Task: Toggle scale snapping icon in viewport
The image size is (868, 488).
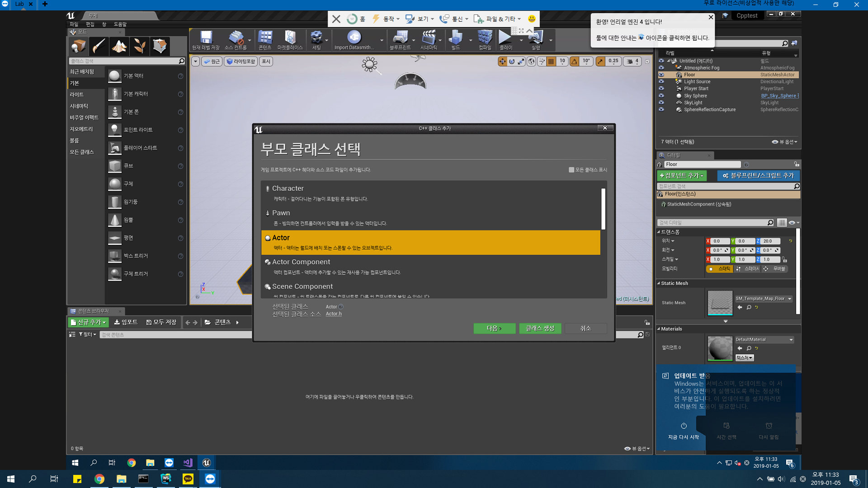Action: (x=600, y=61)
